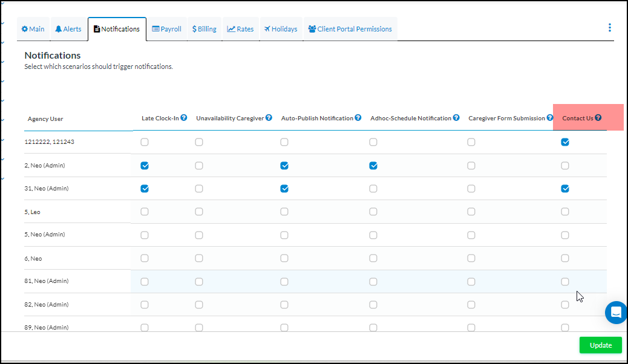This screenshot has height=364, width=628.
Task: Enable Late Clock-In for user 5, Leo
Action: [x=144, y=212]
